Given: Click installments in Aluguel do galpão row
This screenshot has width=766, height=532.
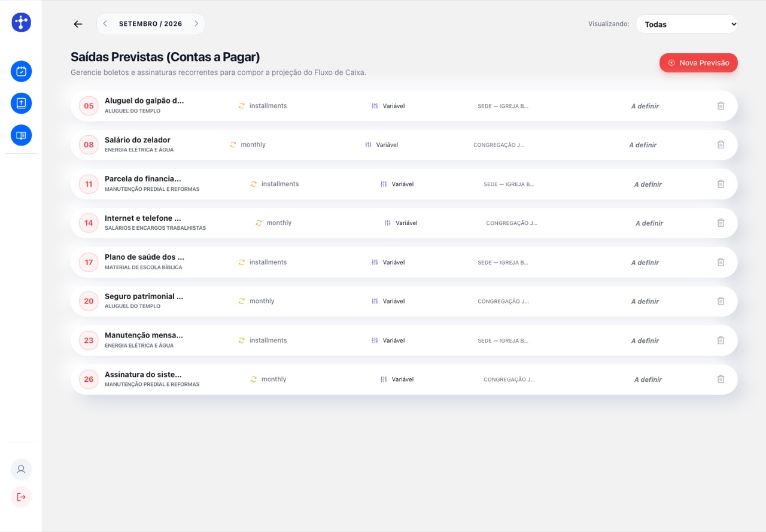Looking at the screenshot, I should click(x=268, y=106).
